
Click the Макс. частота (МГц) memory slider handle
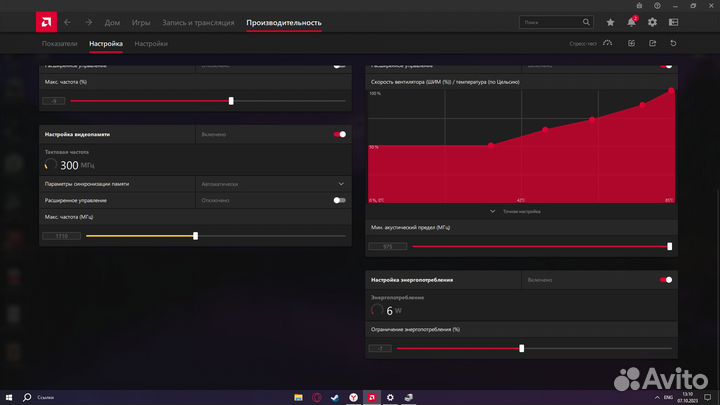point(196,236)
